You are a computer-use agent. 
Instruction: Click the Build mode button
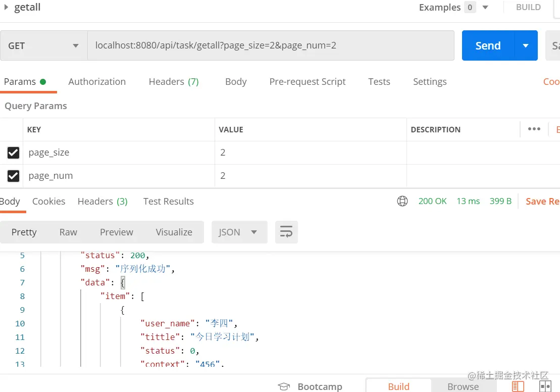click(398, 386)
